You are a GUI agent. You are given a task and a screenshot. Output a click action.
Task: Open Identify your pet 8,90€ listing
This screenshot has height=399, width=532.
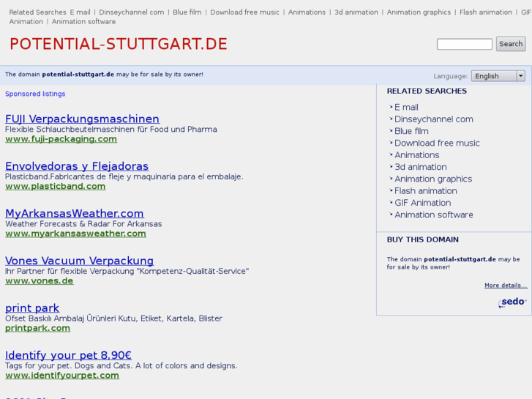pyautogui.click(x=68, y=355)
